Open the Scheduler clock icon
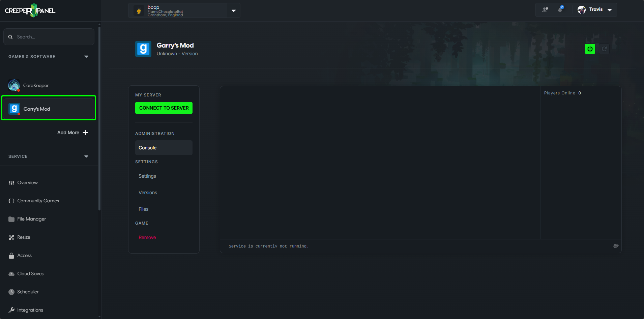This screenshot has width=644, height=319. (x=11, y=292)
